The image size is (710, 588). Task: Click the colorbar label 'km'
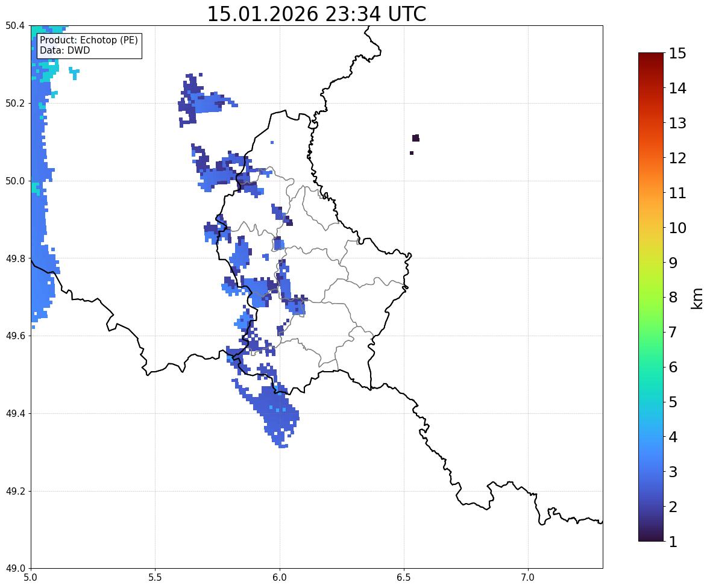697,298
